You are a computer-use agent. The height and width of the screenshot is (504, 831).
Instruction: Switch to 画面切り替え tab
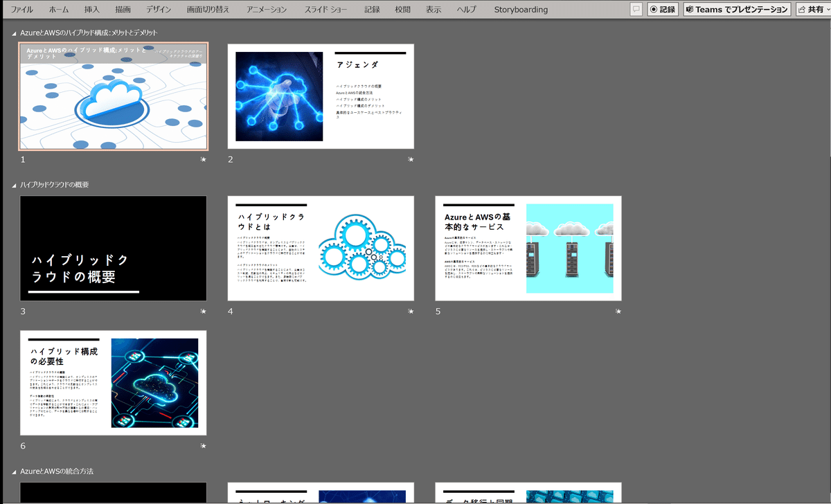tap(209, 10)
